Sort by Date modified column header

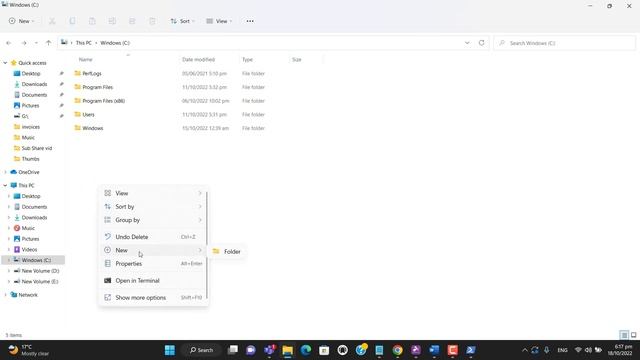[198, 60]
